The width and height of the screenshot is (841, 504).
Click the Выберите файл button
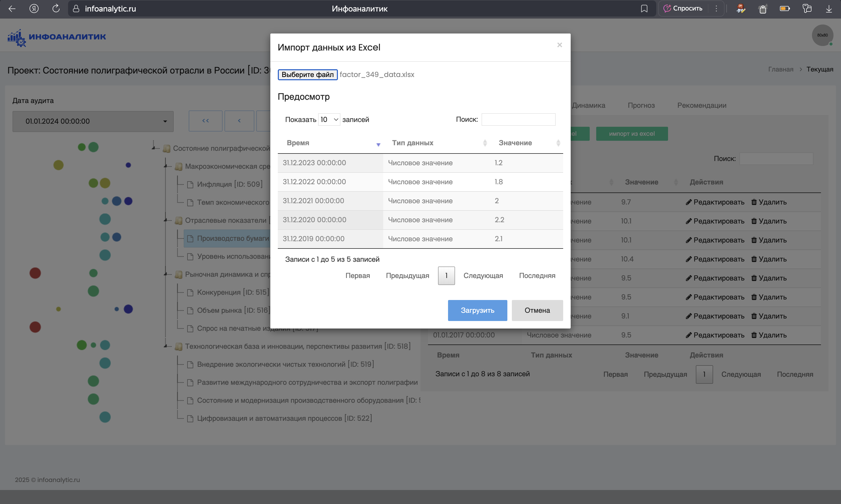tap(307, 75)
